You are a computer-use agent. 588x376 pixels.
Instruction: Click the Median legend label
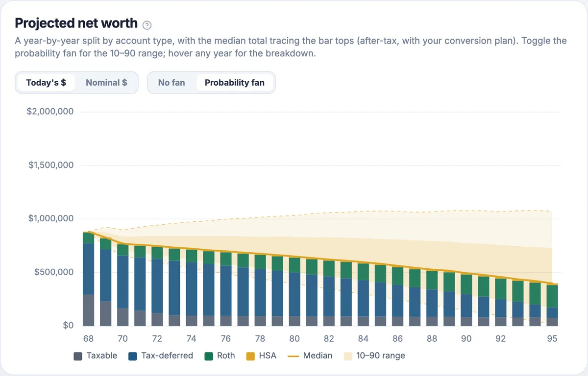tap(318, 356)
